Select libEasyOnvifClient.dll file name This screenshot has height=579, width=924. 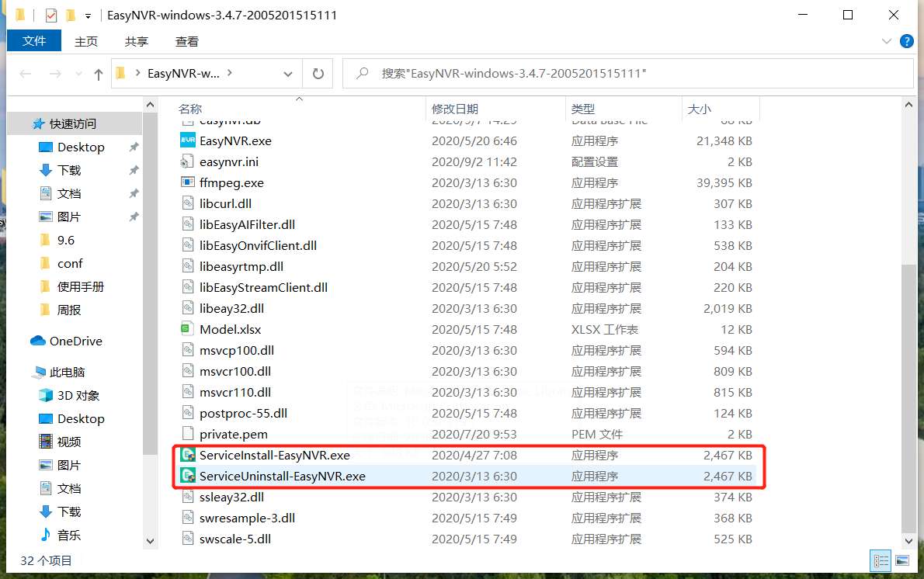258,245
